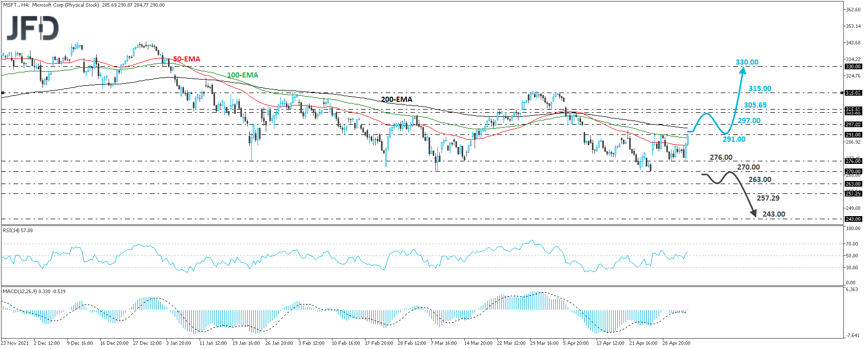The height and width of the screenshot is (349, 868).
Task: Click the 100.00 level on RSI axis
Action: [853, 228]
